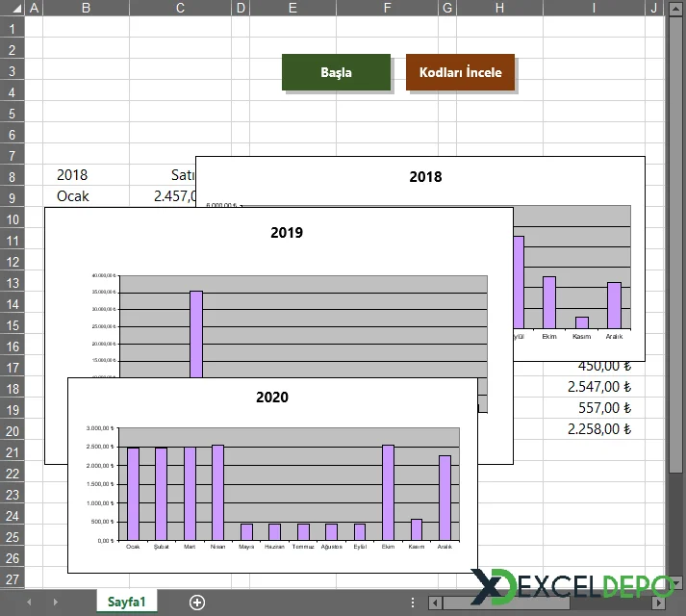This screenshot has width=686, height=616.
Task: Click the vertical scrollbar up arrow
Action: coord(676,10)
